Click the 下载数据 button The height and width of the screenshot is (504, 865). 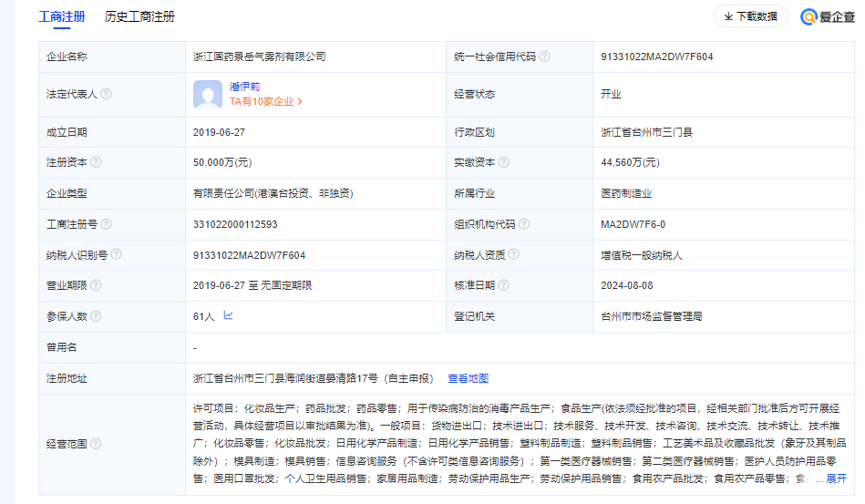(751, 16)
